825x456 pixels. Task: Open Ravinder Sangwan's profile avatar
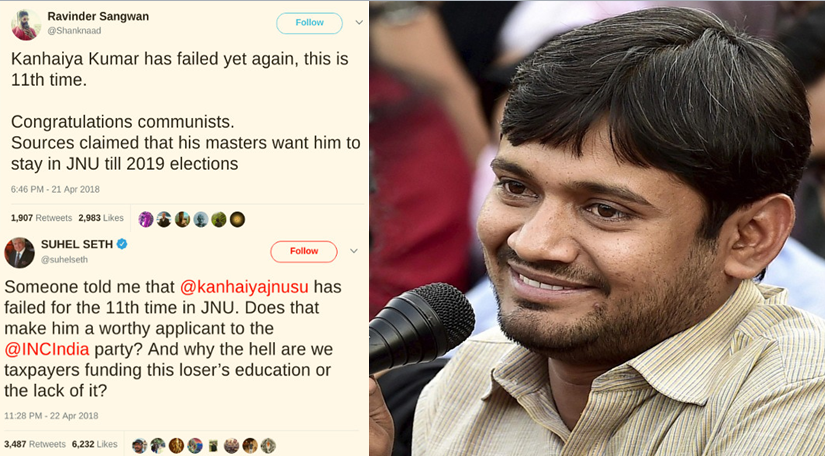pyautogui.click(x=26, y=25)
